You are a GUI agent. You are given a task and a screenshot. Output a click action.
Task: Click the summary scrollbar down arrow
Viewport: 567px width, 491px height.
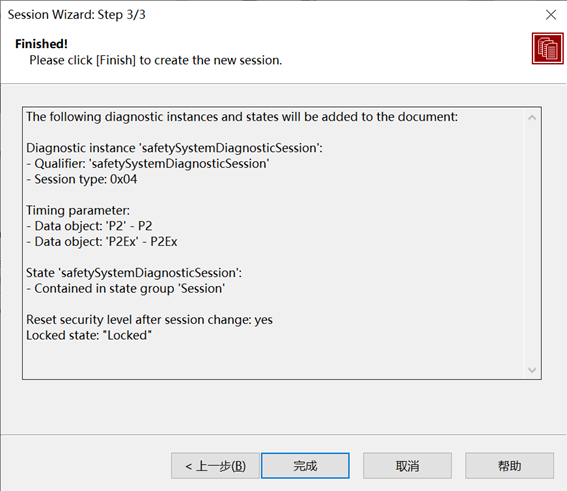tap(532, 370)
